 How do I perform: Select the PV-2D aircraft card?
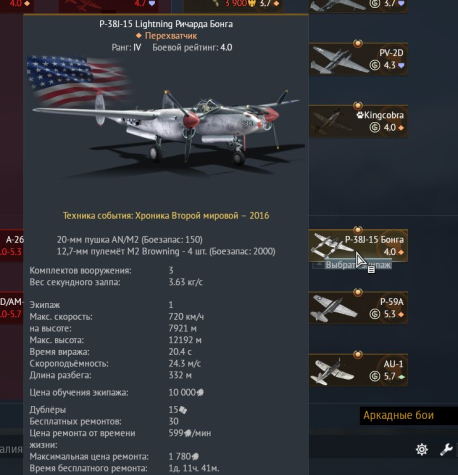(358, 59)
